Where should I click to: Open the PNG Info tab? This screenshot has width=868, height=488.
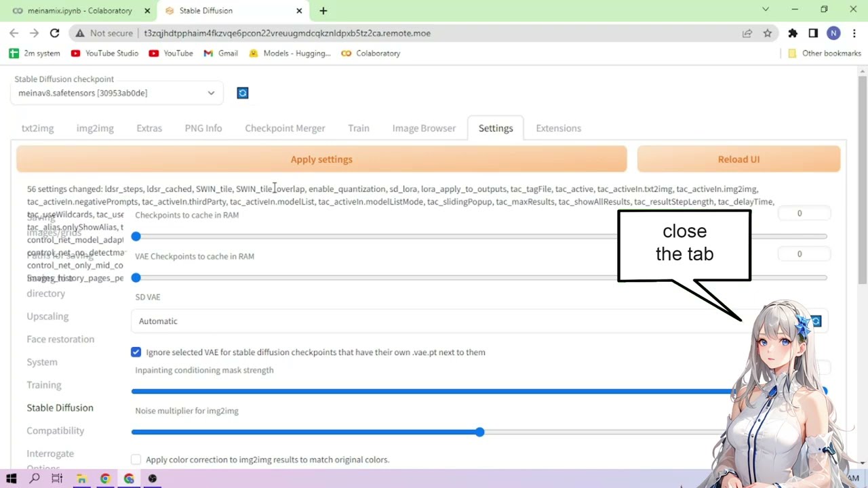pyautogui.click(x=203, y=128)
